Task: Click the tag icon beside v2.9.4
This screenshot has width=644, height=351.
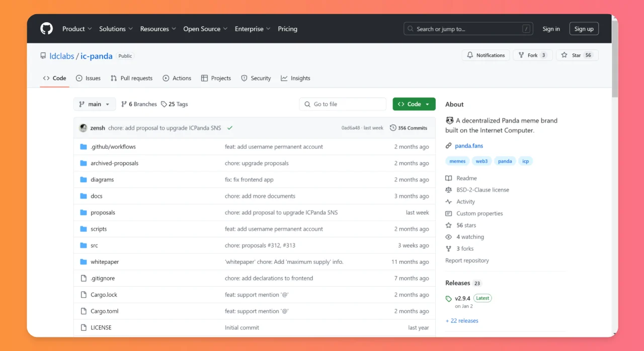Action: [449, 299]
